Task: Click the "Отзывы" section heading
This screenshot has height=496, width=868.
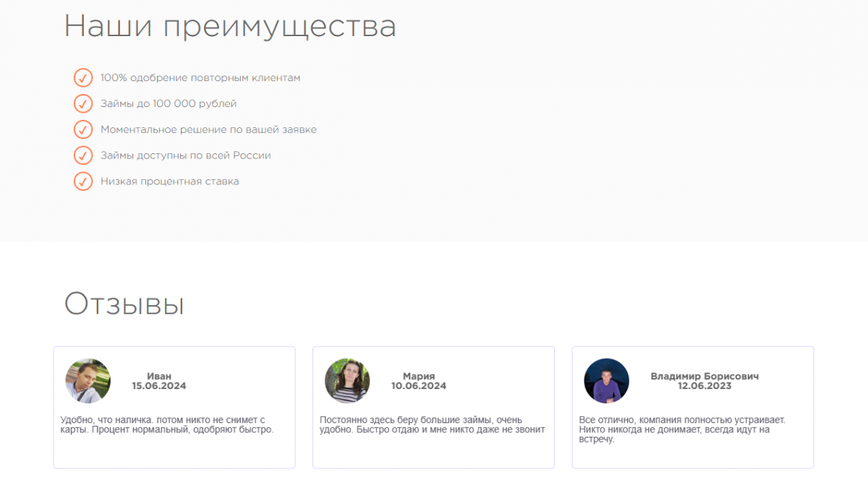Action: click(x=124, y=304)
